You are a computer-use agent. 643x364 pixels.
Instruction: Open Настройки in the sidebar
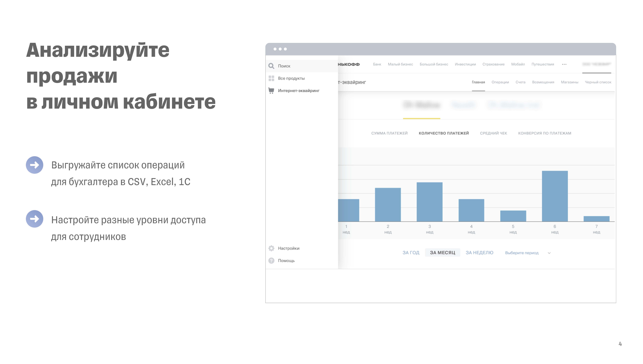coord(289,248)
